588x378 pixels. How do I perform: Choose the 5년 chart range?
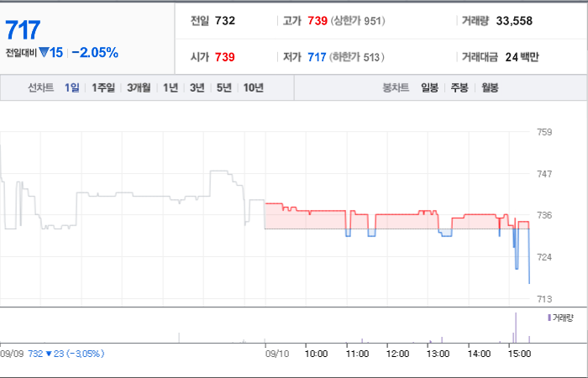224,88
